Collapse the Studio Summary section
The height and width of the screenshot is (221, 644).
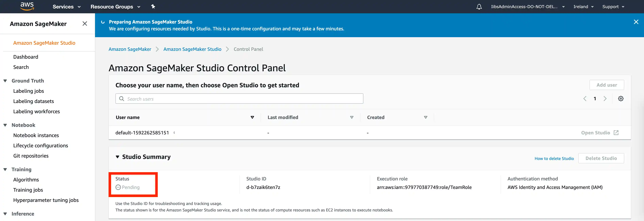(x=117, y=157)
